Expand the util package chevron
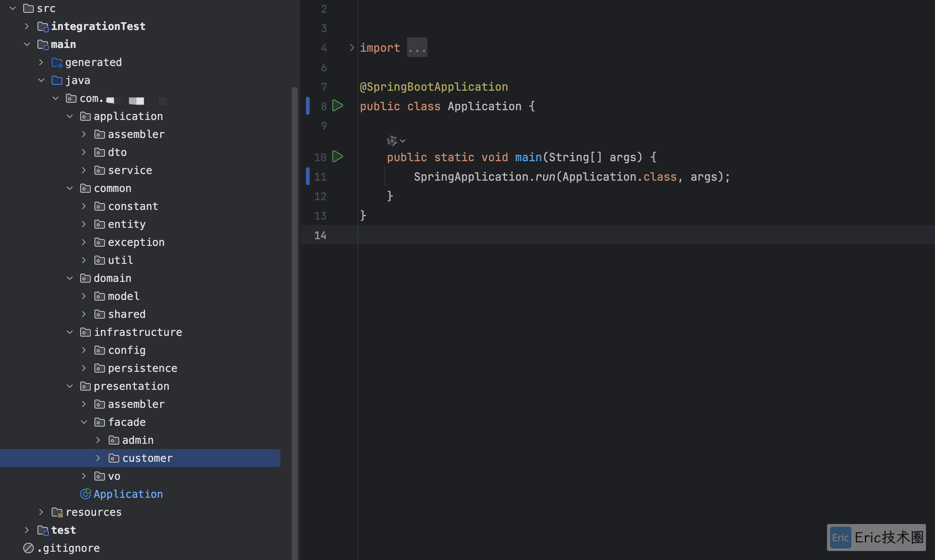This screenshot has width=935, height=560. tap(84, 260)
